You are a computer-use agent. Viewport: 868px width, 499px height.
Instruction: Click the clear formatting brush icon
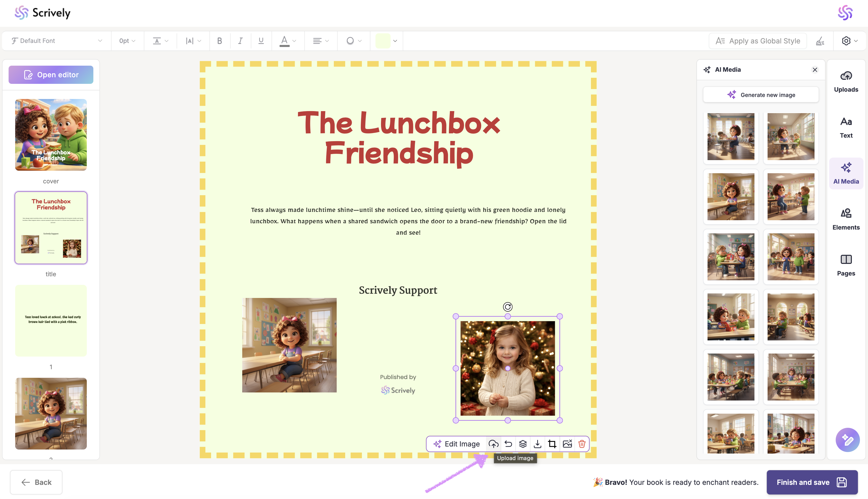[x=820, y=41]
